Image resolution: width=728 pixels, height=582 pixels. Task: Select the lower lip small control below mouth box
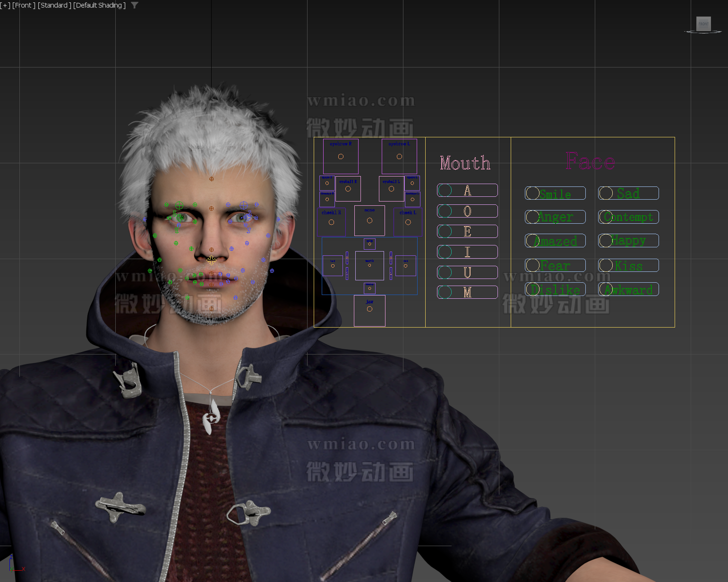pyautogui.click(x=369, y=288)
